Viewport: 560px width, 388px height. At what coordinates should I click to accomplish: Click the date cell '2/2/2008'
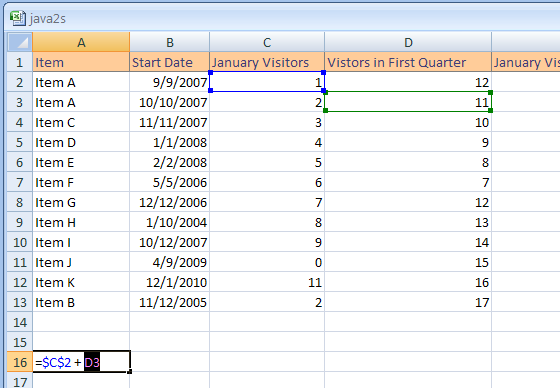point(170,163)
